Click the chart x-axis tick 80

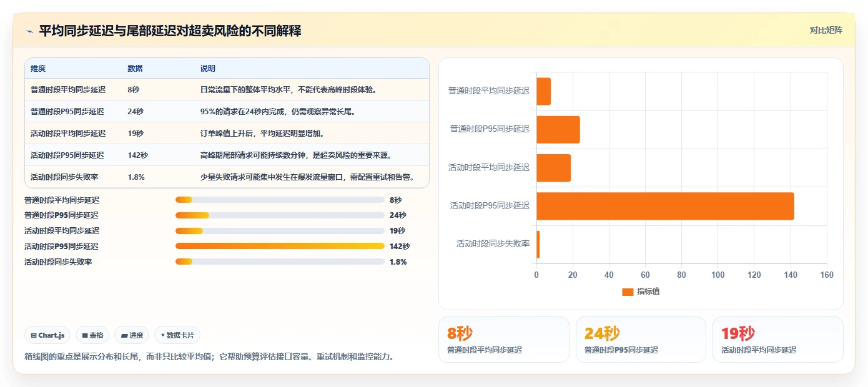tap(681, 275)
